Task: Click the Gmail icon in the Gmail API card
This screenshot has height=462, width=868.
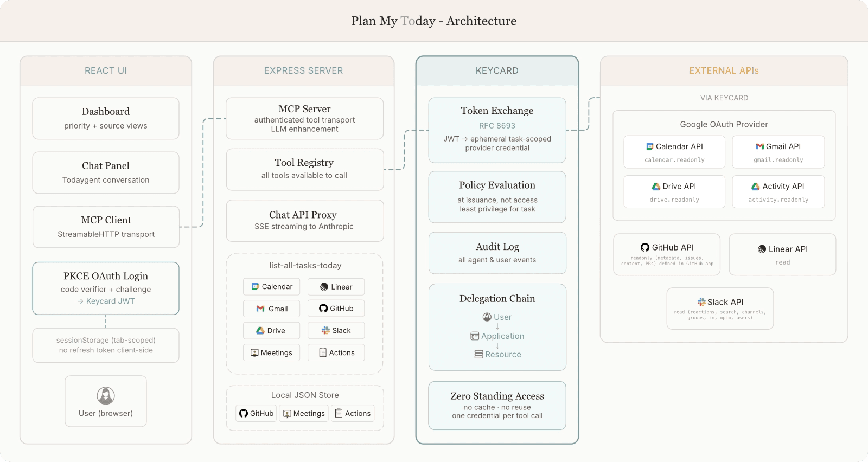Action: (x=759, y=146)
